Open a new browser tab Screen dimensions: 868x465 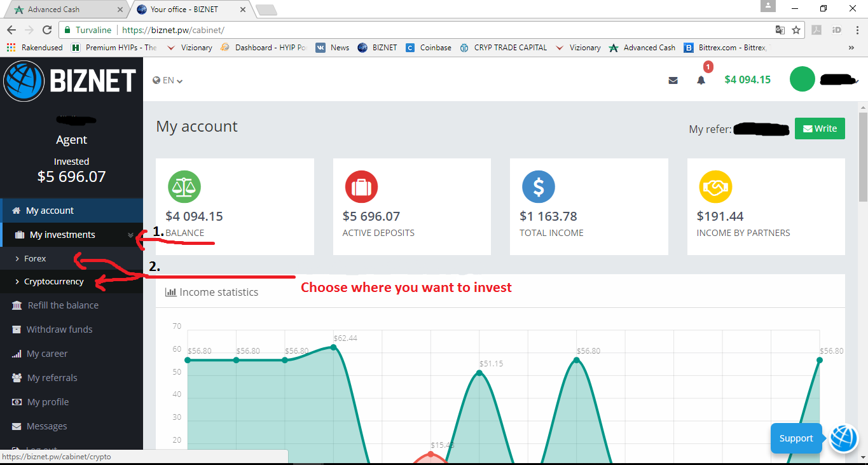click(x=266, y=10)
